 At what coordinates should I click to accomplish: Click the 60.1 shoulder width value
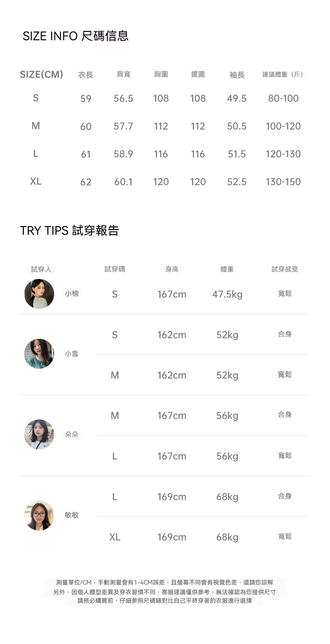(x=123, y=182)
